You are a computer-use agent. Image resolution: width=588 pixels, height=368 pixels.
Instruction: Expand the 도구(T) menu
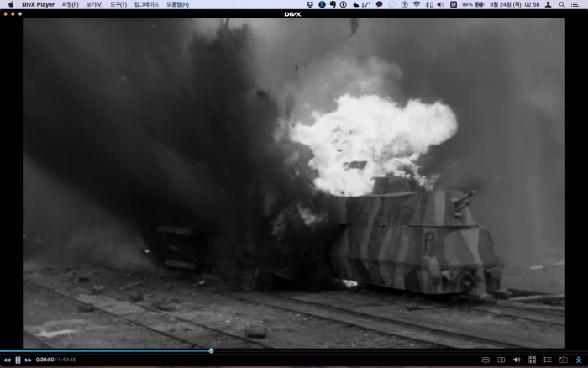point(118,4)
